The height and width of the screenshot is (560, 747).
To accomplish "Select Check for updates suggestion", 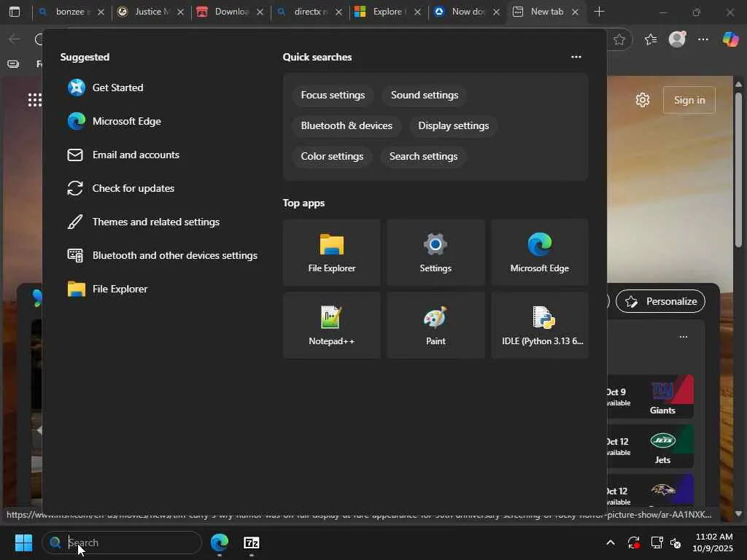I will click(x=121, y=189).
